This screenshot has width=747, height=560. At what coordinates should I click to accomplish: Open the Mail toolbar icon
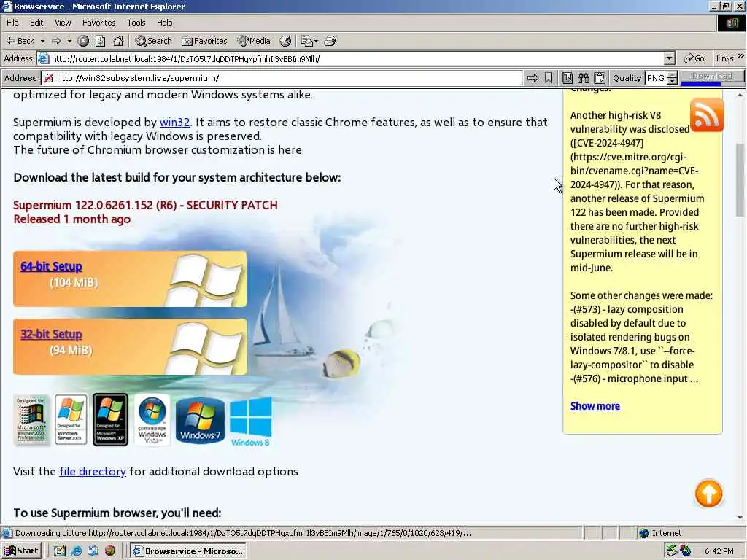point(306,41)
